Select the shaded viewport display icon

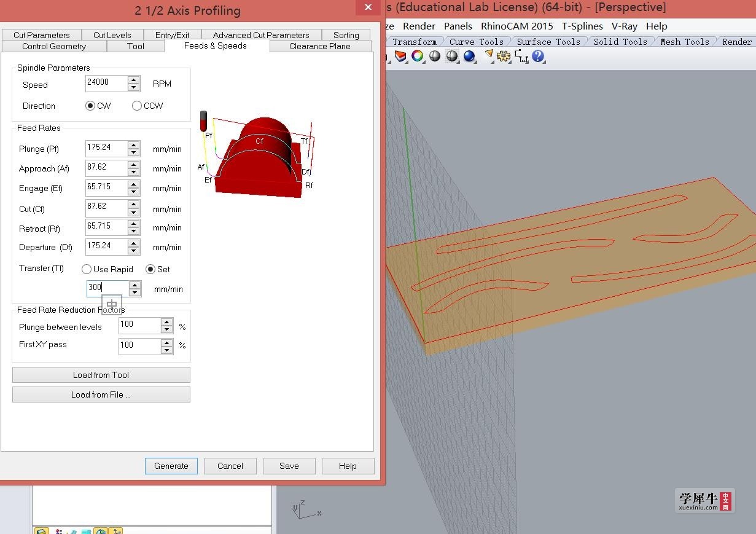tap(400, 56)
